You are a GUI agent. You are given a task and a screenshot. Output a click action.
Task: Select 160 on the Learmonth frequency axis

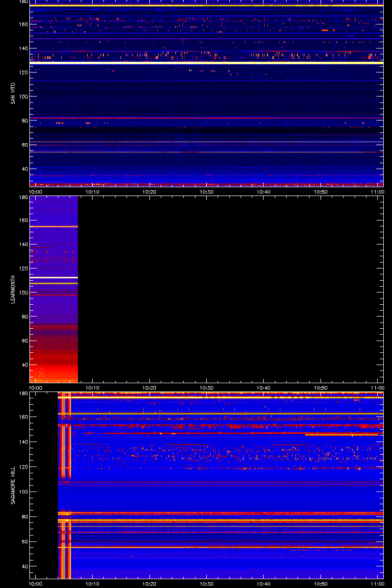coord(23,220)
